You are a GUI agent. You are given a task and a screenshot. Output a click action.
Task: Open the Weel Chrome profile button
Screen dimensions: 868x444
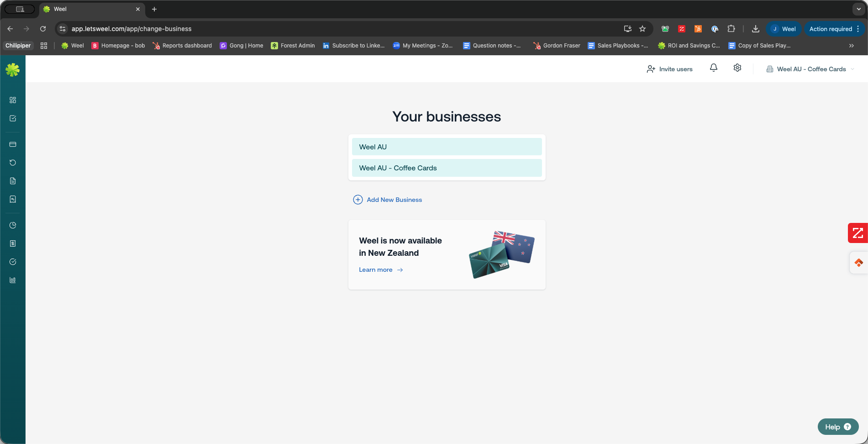[784, 29]
